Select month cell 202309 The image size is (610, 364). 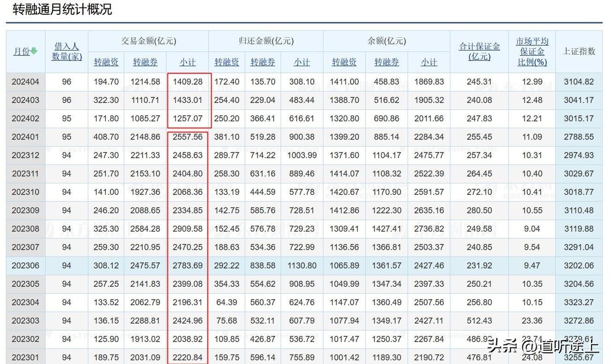click(26, 210)
